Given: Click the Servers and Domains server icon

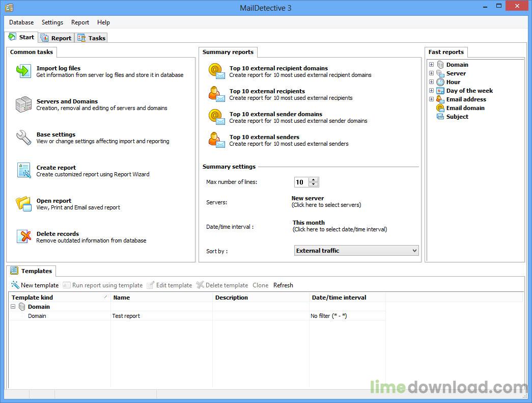Looking at the screenshot, I should coord(23,104).
